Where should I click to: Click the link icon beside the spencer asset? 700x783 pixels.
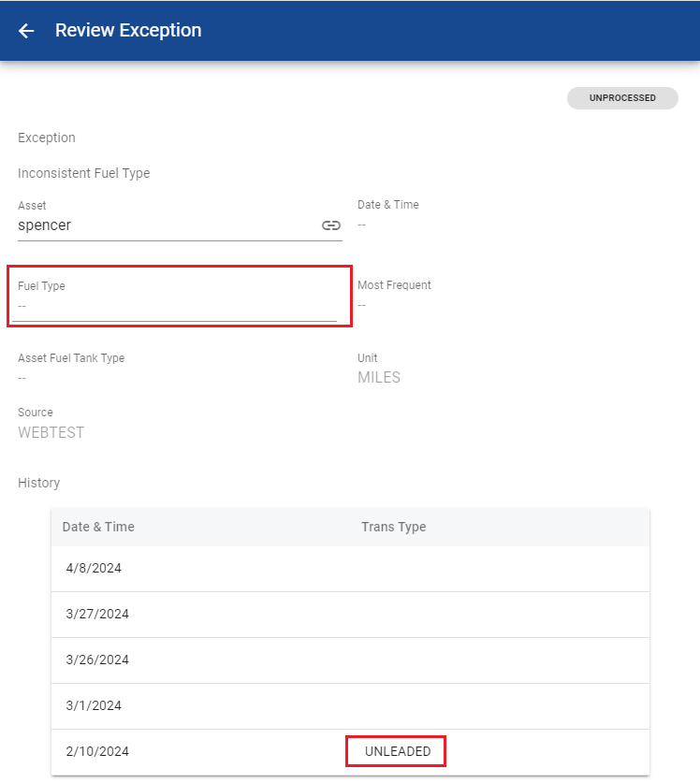pos(330,225)
